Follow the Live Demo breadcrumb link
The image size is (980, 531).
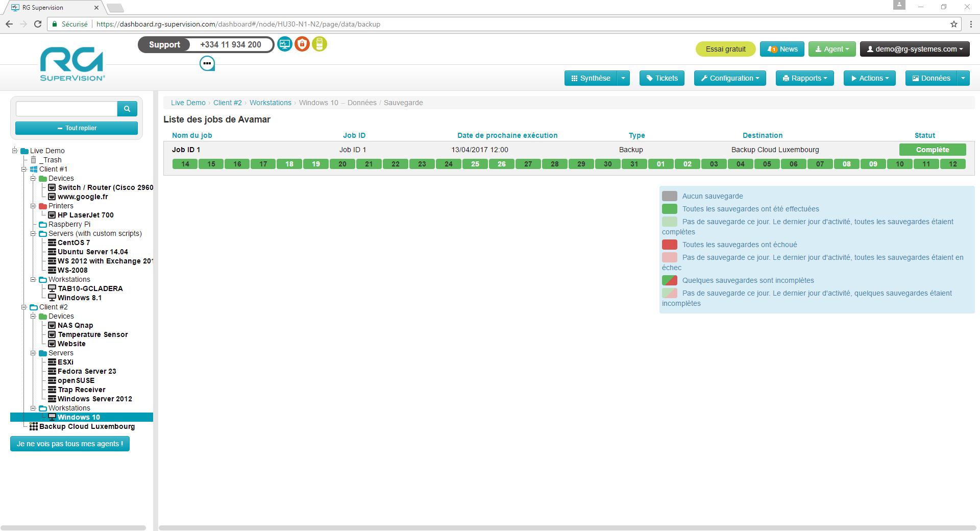pyautogui.click(x=188, y=103)
